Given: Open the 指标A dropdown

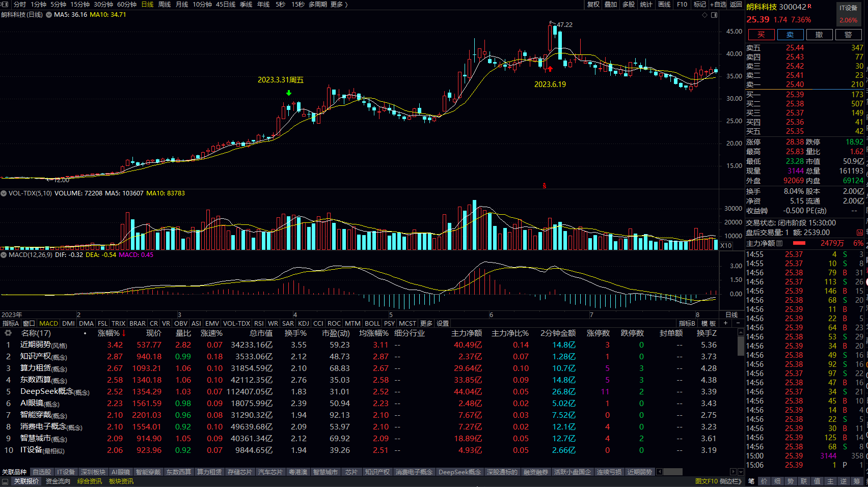Looking at the screenshot, I should (x=11, y=323).
